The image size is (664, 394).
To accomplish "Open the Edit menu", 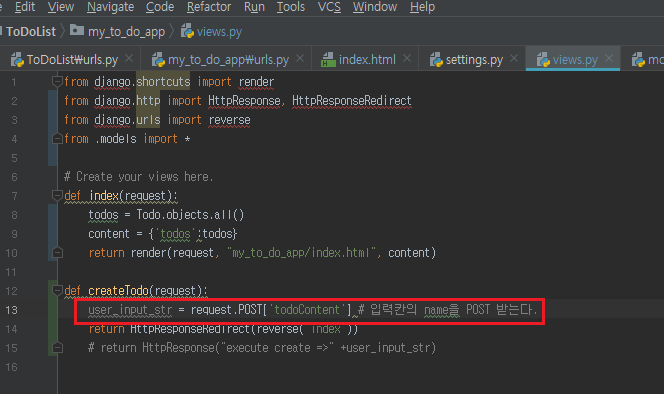I will click(x=25, y=7).
